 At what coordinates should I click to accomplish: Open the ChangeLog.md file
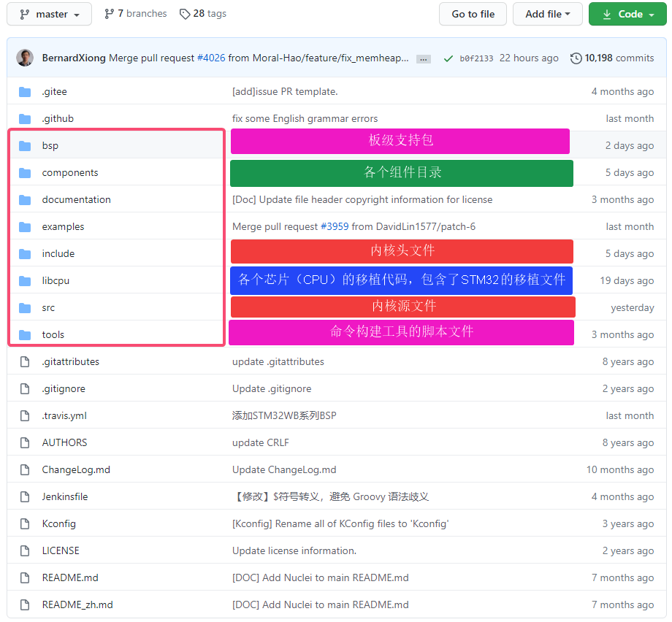coord(76,469)
